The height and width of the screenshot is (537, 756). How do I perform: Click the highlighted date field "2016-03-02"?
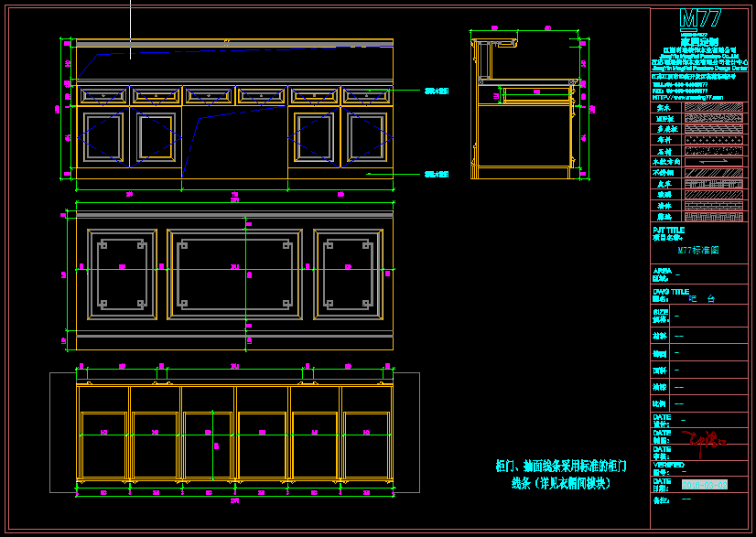[705, 485]
